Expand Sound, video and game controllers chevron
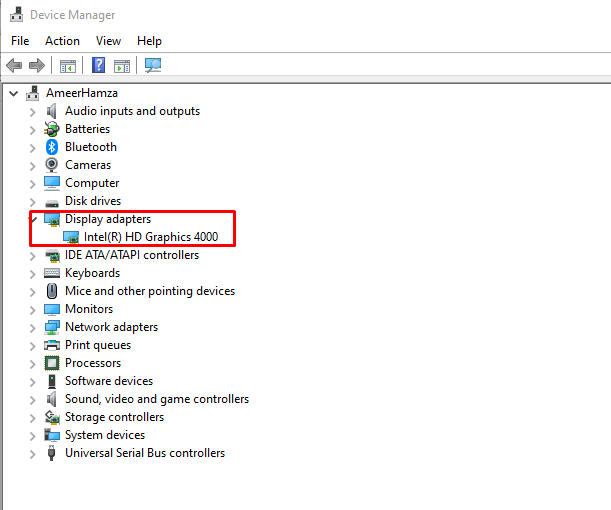The height and width of the screenshot is (510, 611). [x=33, y=400]
